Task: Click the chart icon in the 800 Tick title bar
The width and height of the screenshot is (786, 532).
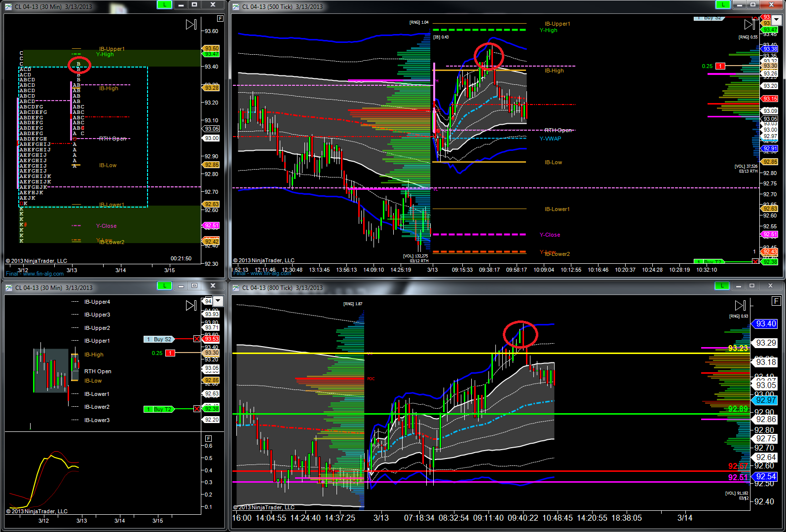Action: tap(236, 287)
